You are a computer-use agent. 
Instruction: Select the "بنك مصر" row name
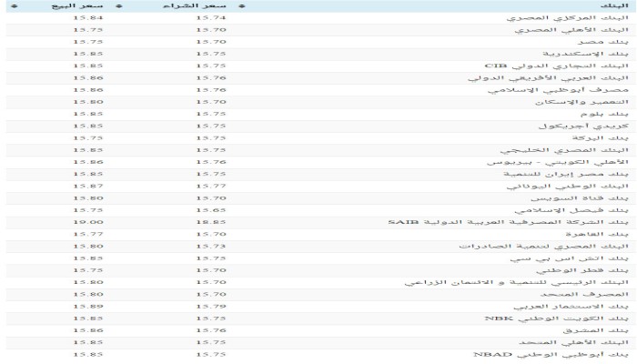[x=602, y=42]
